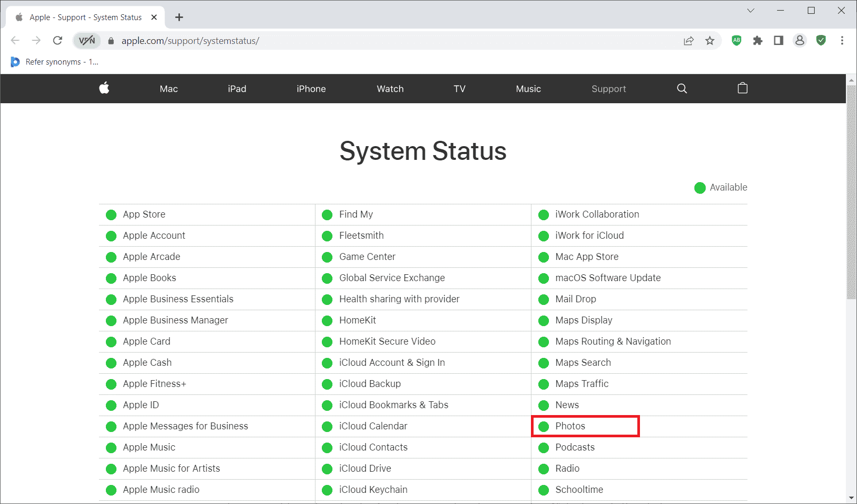This screenshot has height=504, width=857.
Task: Select the Apple Messages for Business entry
Action: click(185, 426)
